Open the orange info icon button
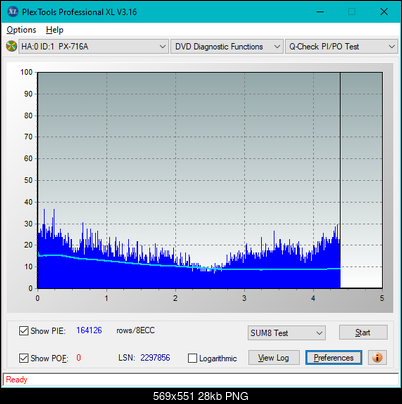This screenshot has height=404, width=402. tap(377, 358)
